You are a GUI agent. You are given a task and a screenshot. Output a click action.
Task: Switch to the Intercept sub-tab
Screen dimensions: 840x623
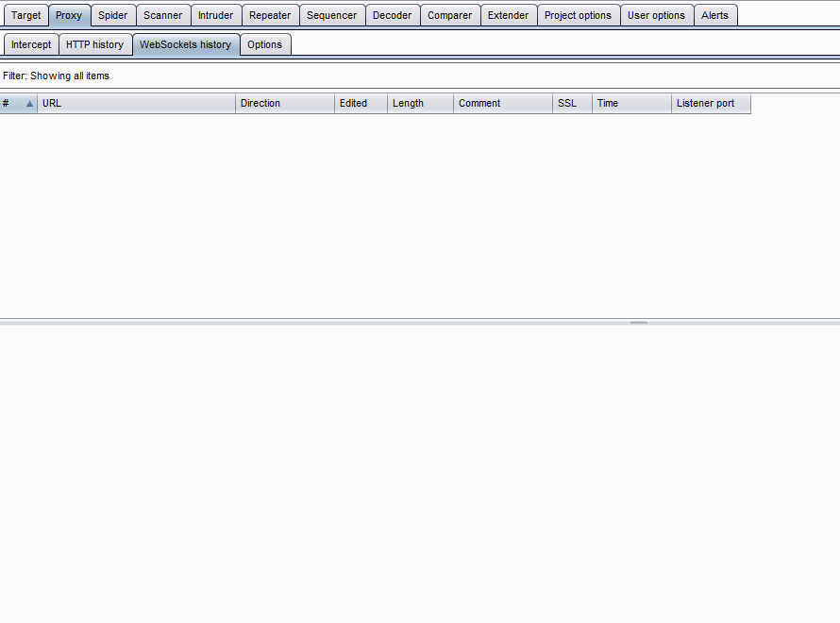point(31,44)
